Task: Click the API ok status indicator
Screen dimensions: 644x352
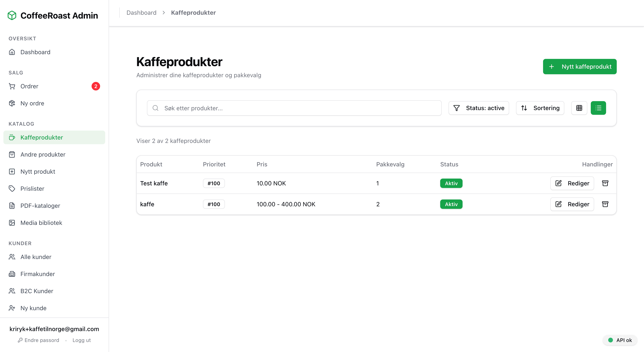Action: point(620,340)
